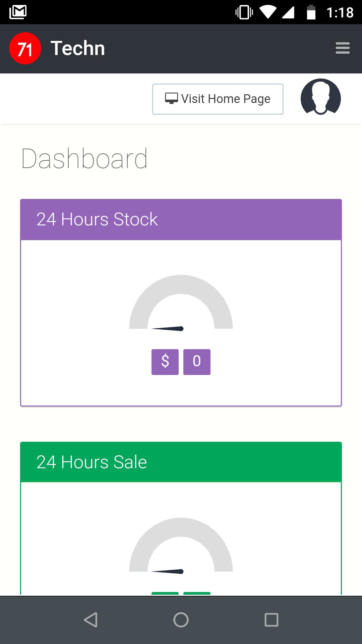362x644 pixels.
Task: Select the 24 Hours Sale header
Action: click(x=181, y=462)
